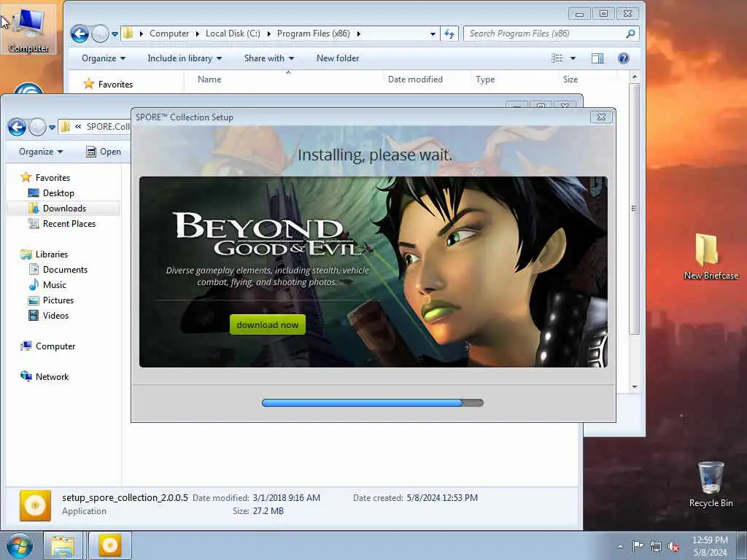
Task: Open Help with the question mark icon
Action: 623,58
